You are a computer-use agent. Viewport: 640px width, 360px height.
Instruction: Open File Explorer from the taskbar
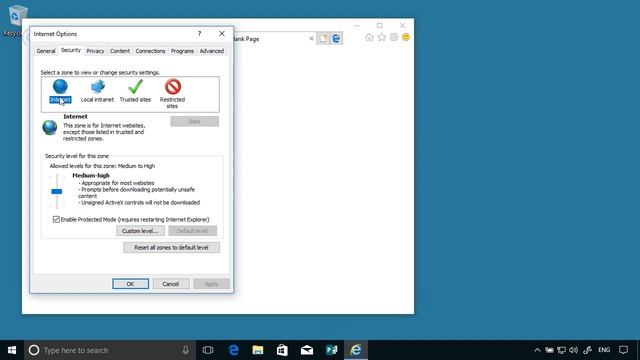tap(258, 350)
